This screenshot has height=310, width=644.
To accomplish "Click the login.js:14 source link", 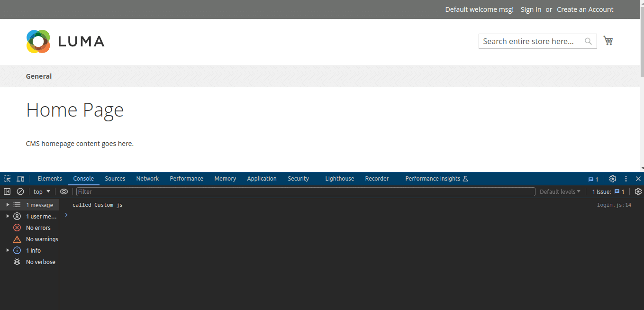I will point(614,204).
